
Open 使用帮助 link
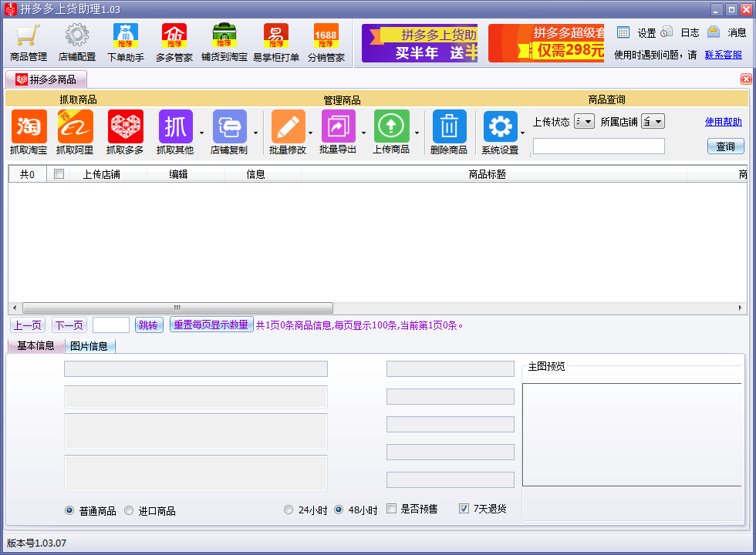[x=724, y=122]
